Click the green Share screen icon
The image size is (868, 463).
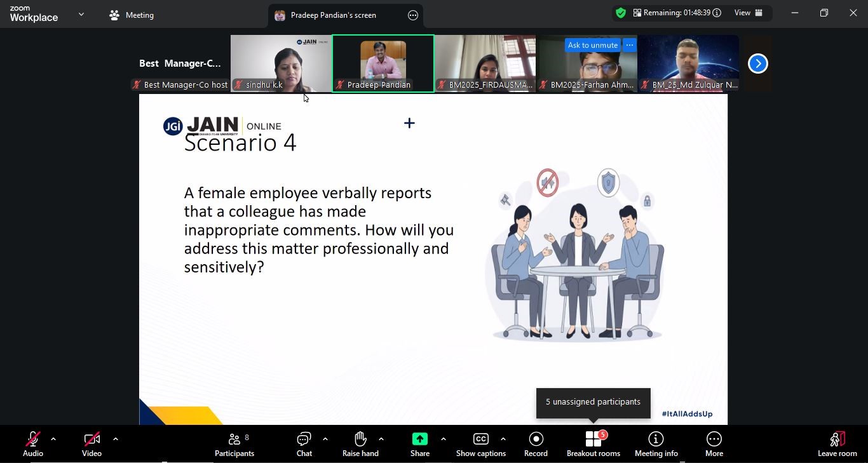point(419,440)
